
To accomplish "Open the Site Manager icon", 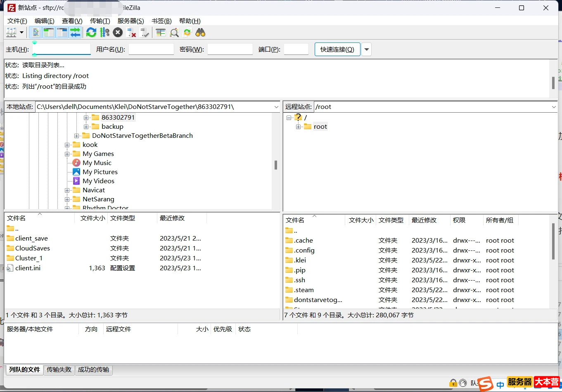I will 11,33.
